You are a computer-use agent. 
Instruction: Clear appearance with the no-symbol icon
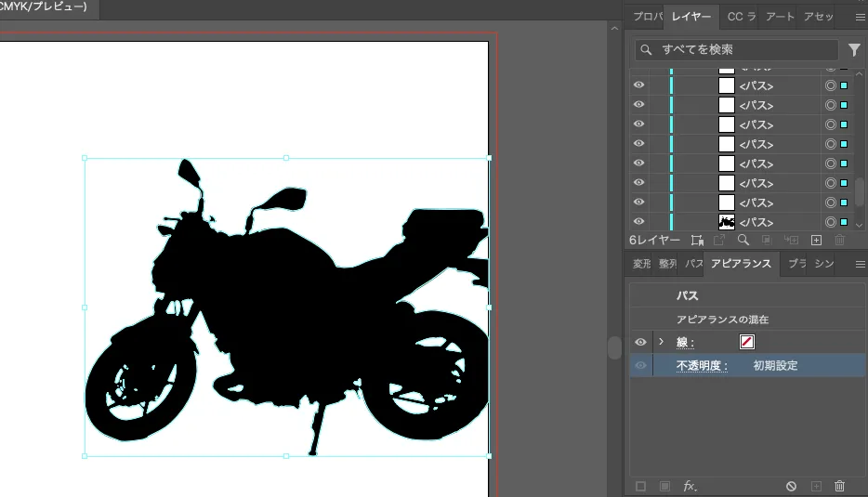pos(791,486)
